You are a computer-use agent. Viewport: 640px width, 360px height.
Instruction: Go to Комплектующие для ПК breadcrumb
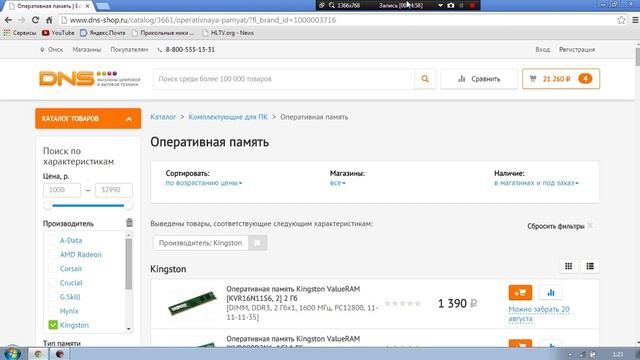point(228,117)
